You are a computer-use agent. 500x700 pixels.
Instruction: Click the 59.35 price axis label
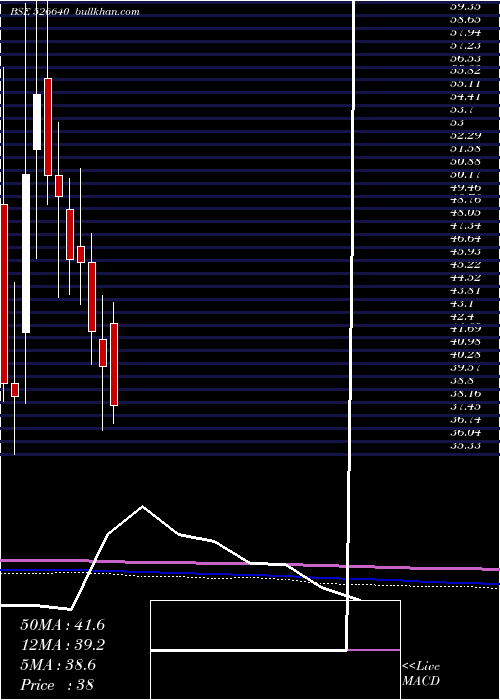coord(465,6)
